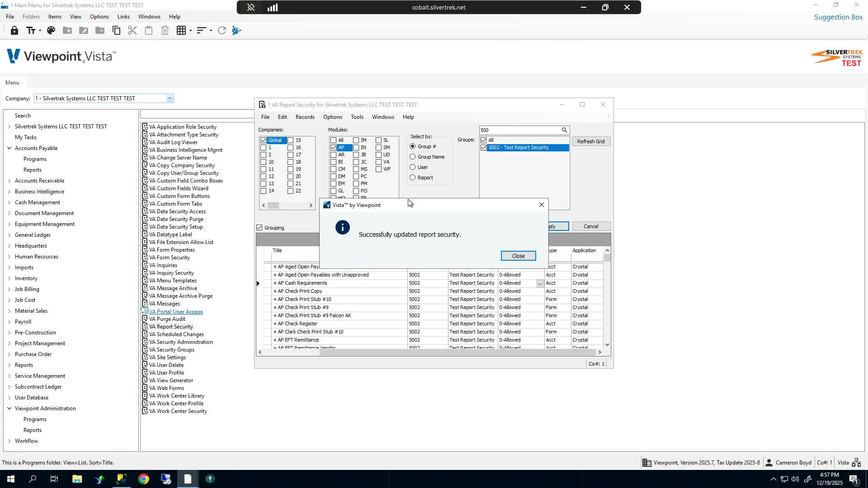This screenshot has width=868, height=488.
Task: Open VA Security Groups program
Action: (x=172, y=350)
